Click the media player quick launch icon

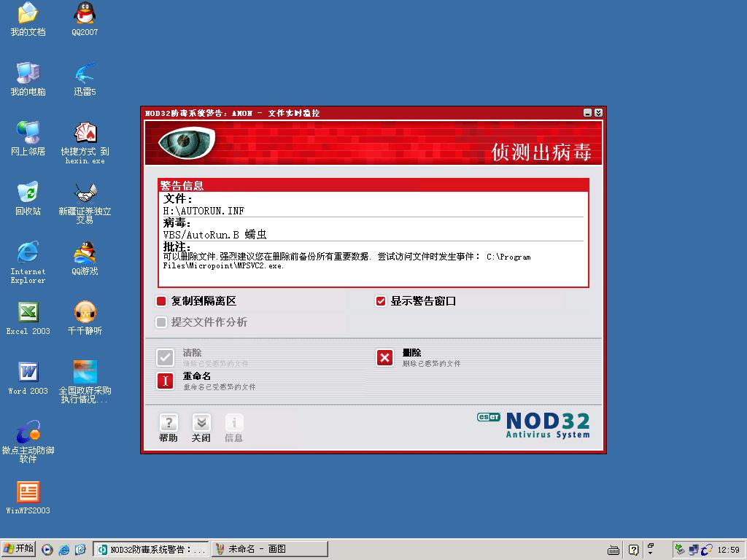coord(47,550)
